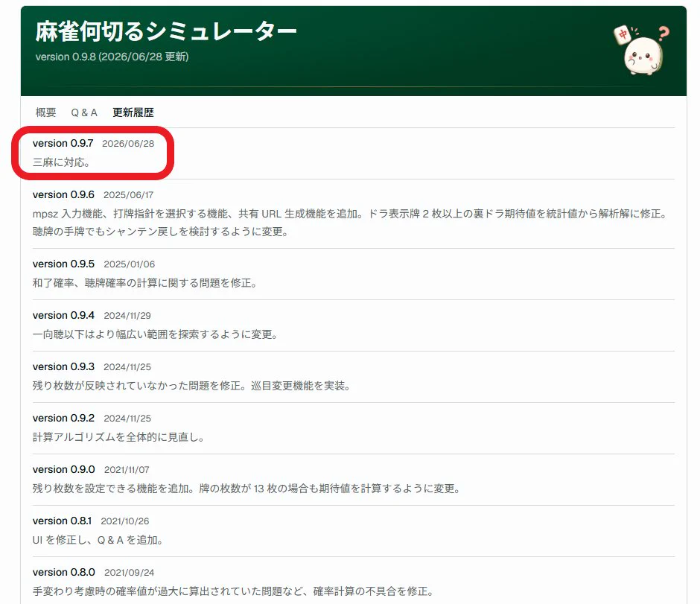Click the version 0.8.0 heading

64,572
